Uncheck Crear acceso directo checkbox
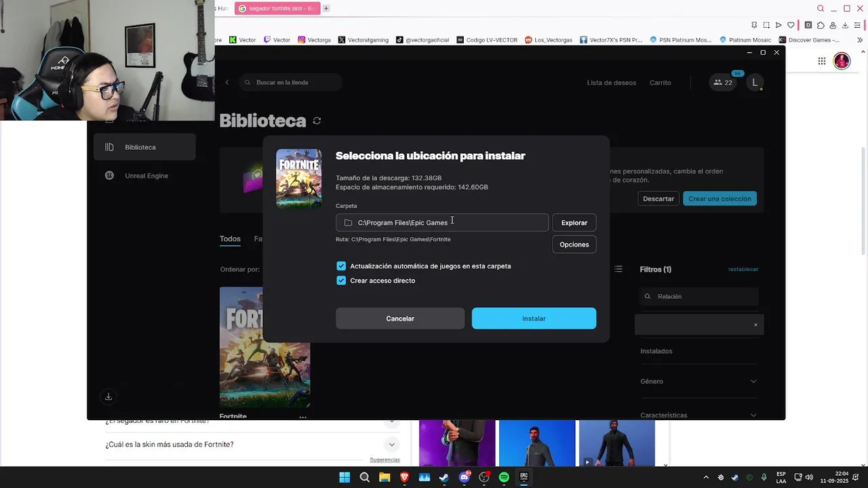The height and width of the screenshot is (488, 868). click(341, 281)
